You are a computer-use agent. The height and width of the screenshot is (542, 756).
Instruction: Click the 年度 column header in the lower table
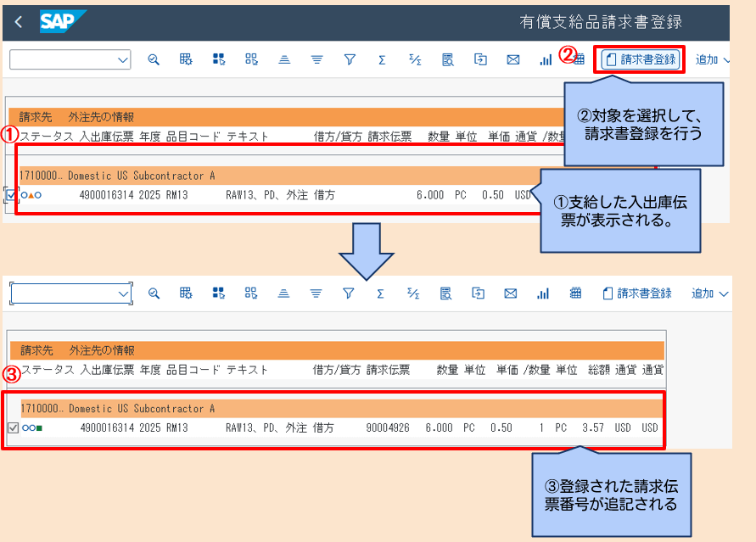[150, 370]
